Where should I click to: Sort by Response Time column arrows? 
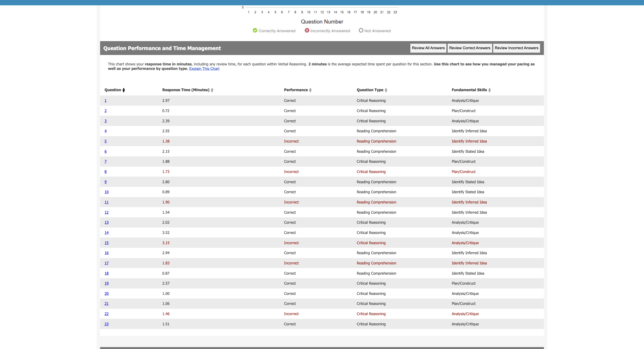coord(212,90)
